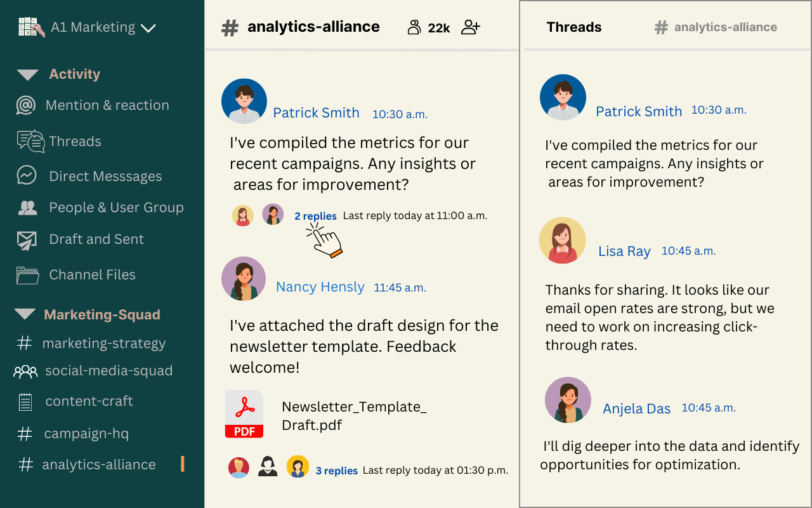The height and width of the screenshot is (508, 812).
Task: Collapse the Activity section
Action: 27,75
